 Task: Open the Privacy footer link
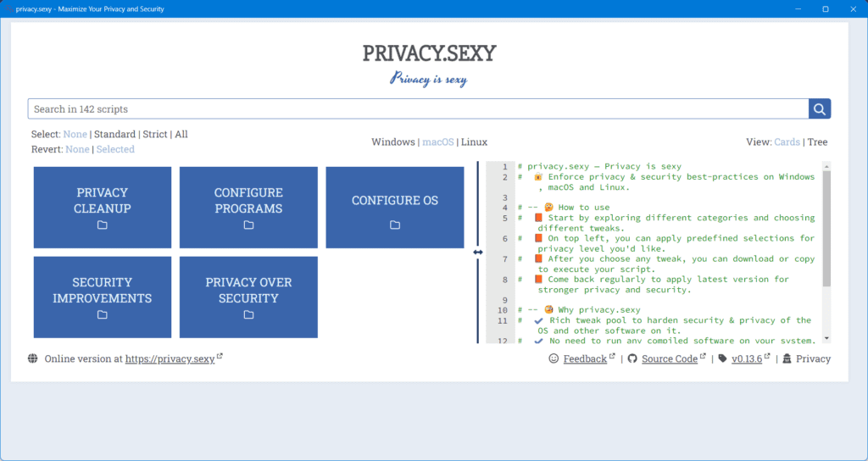813,358
